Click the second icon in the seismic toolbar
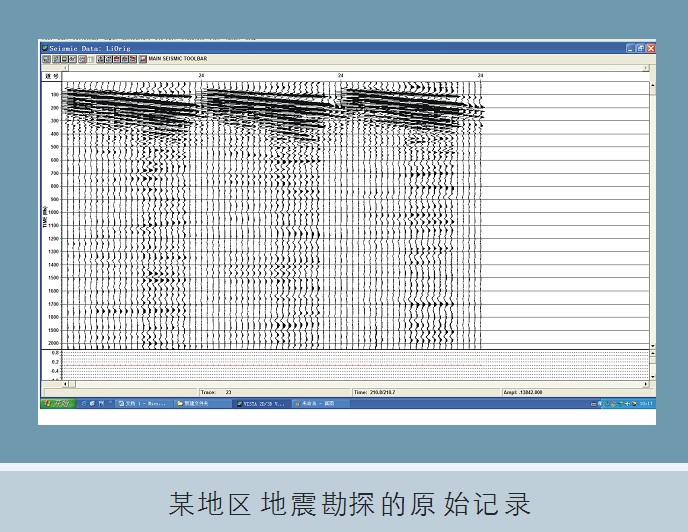The height and width of the screenshot is (532, 688). tap(54, 59)
